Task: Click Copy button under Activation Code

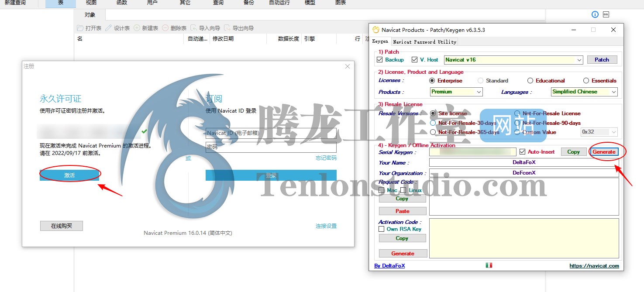Action: [x=402, y=238]
